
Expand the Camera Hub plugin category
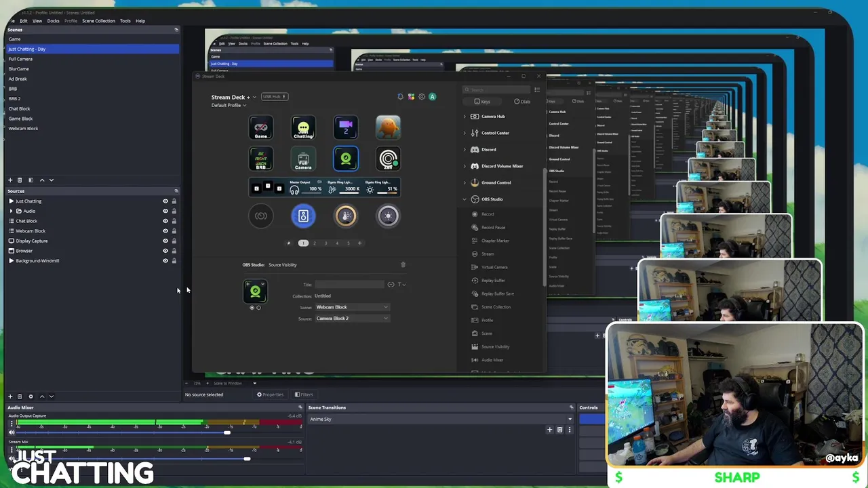[x=465, y=117]
